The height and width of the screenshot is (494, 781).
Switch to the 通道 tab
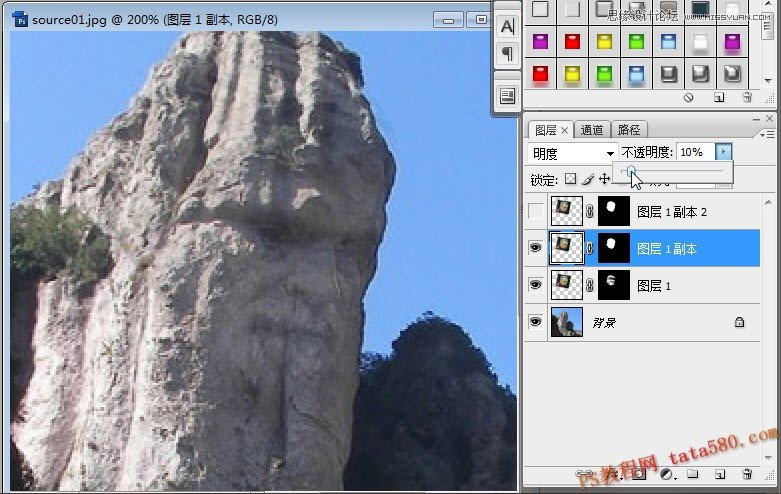tap(592, 130)
